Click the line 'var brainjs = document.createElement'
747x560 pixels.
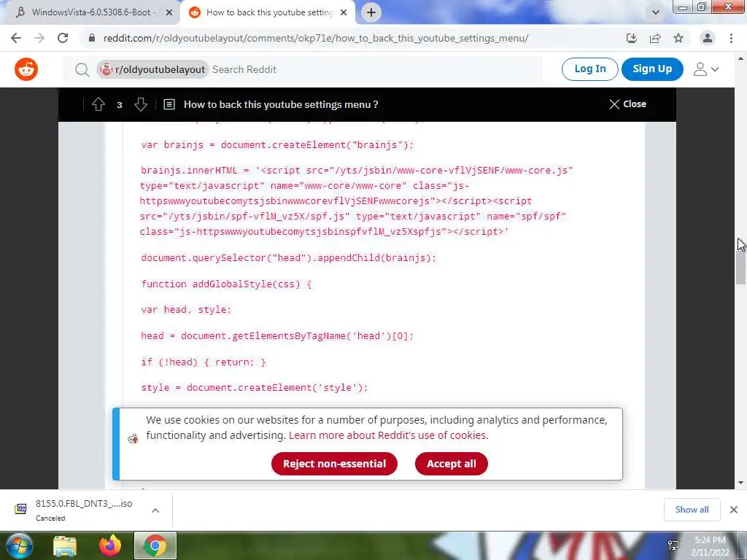[x=277, y=145]
